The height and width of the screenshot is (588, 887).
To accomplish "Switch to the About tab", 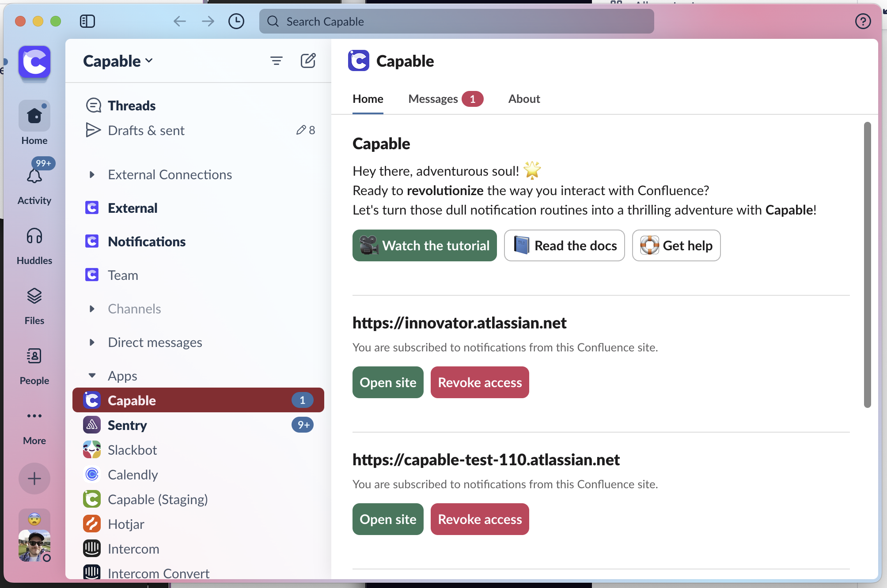I will (524, 99).
